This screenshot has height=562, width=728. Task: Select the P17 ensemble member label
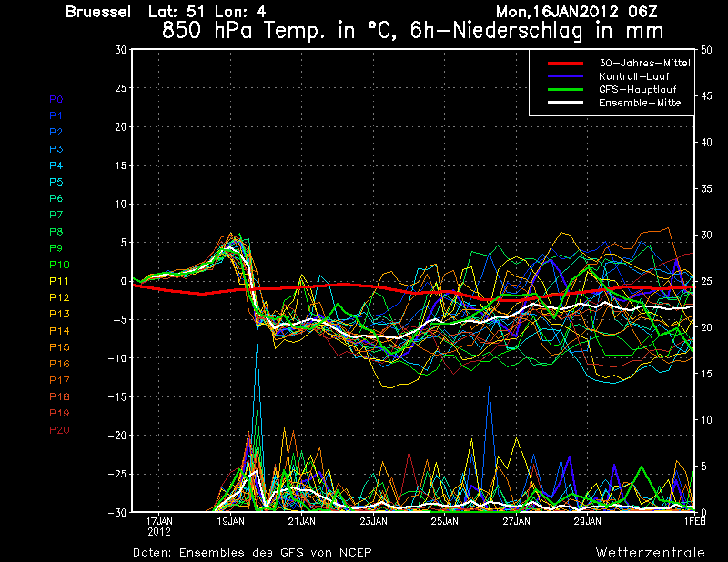tap(59, 380)
